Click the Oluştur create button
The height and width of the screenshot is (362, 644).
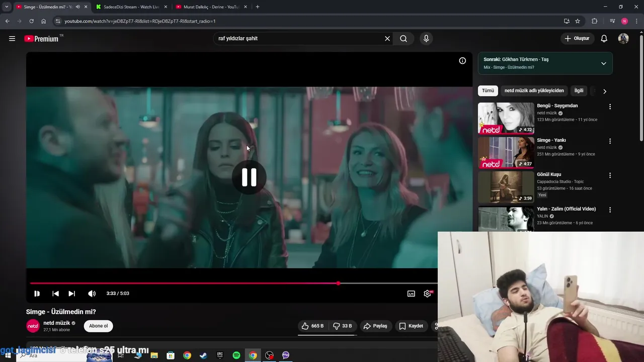[577, 38]
